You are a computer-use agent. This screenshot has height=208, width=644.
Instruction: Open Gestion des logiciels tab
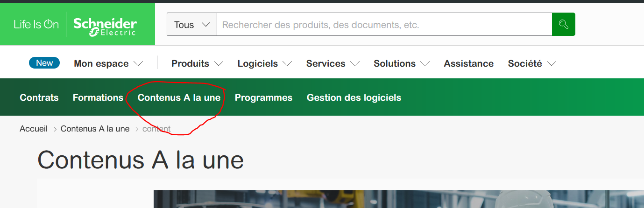pyautogui.click(x=354, y=97)
